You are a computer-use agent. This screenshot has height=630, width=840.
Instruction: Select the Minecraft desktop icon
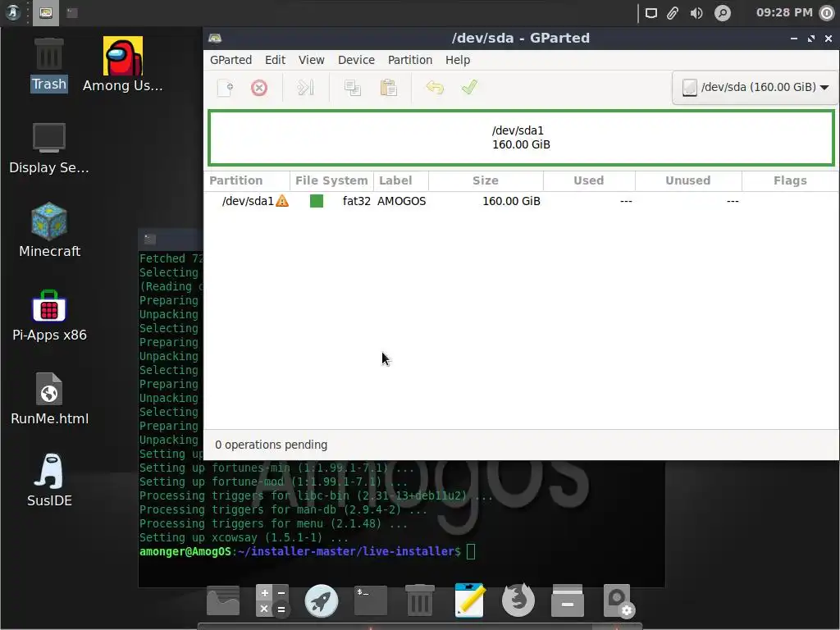(49, 231)
